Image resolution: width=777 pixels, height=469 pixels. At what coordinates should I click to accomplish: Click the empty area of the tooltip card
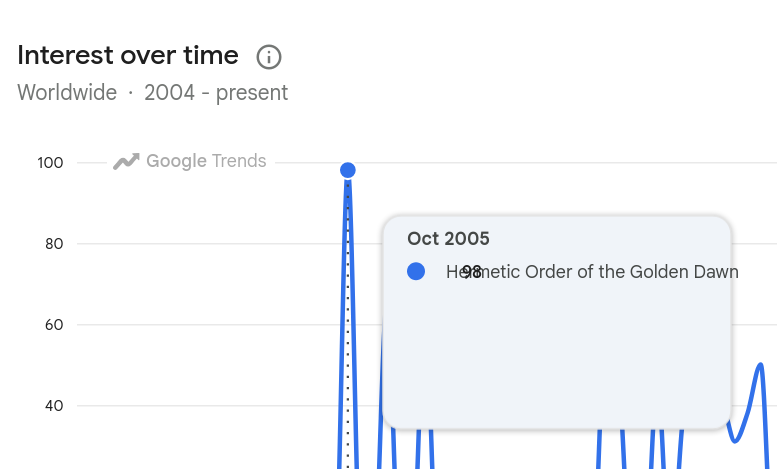[x=556, y=357]
